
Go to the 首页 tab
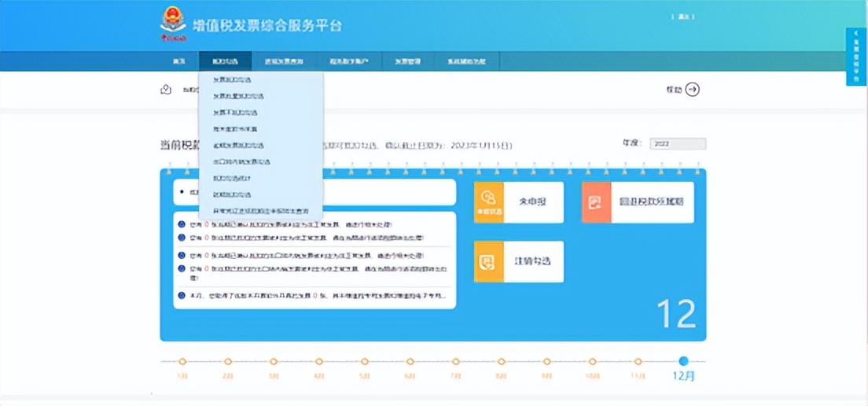[x=178, y=61]
